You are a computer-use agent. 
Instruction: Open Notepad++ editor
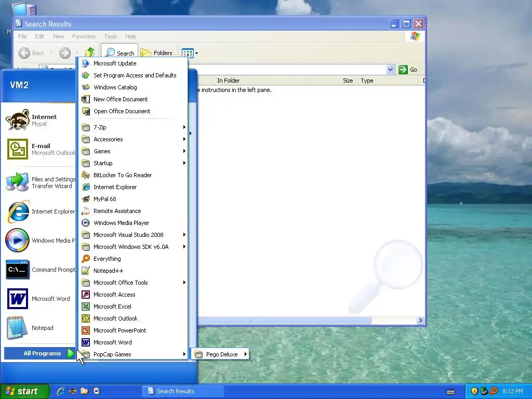133,271
